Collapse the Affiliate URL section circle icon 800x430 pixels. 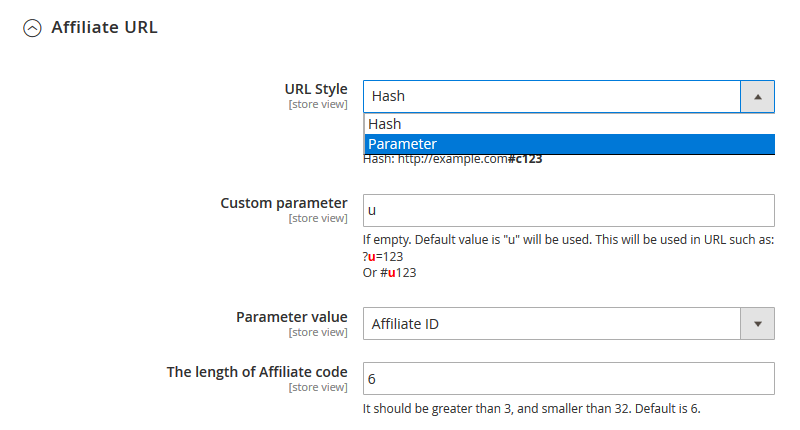[32, 28]
